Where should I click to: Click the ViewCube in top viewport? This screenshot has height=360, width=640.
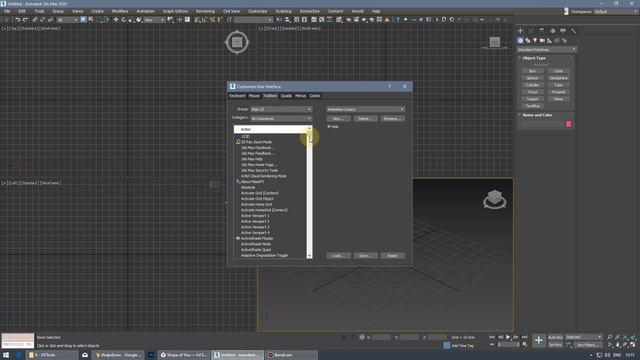point(237,42)
